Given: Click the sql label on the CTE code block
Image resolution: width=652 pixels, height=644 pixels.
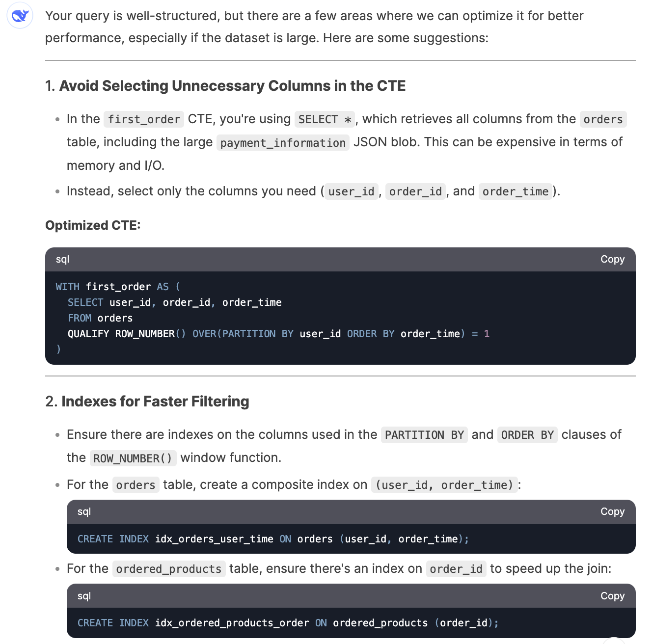Looking at the screenshot, I should tap(62, 259).
